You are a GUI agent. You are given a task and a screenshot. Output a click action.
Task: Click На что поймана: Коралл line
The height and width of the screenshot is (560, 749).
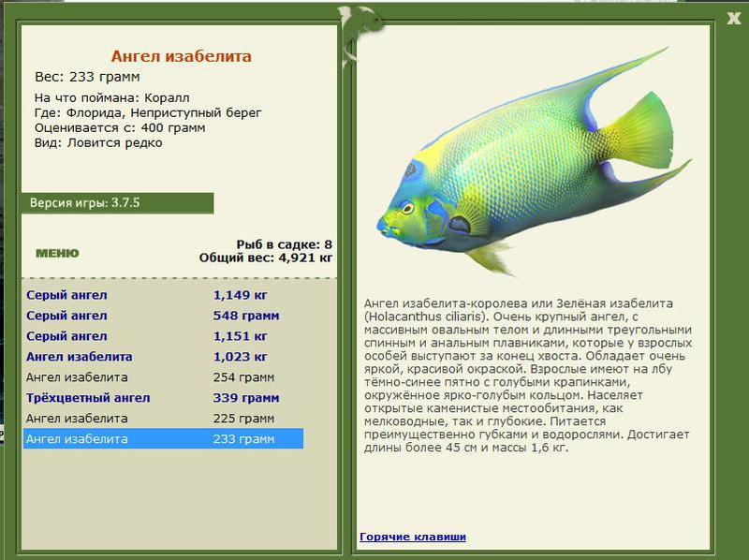(111, 98)
